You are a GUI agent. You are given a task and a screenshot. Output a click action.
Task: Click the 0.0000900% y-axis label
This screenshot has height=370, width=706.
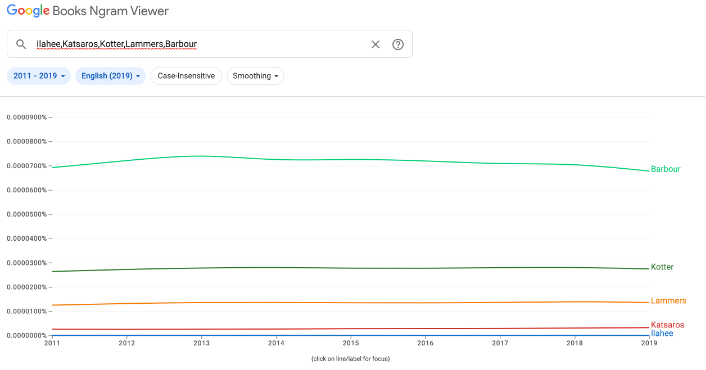pyautogui.click(x=27, y=117)
